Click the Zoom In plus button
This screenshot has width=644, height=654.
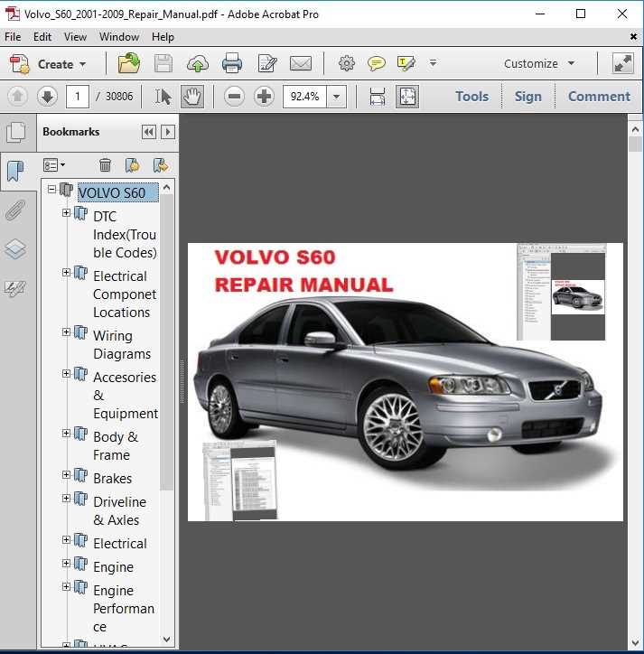pos(264,97)
